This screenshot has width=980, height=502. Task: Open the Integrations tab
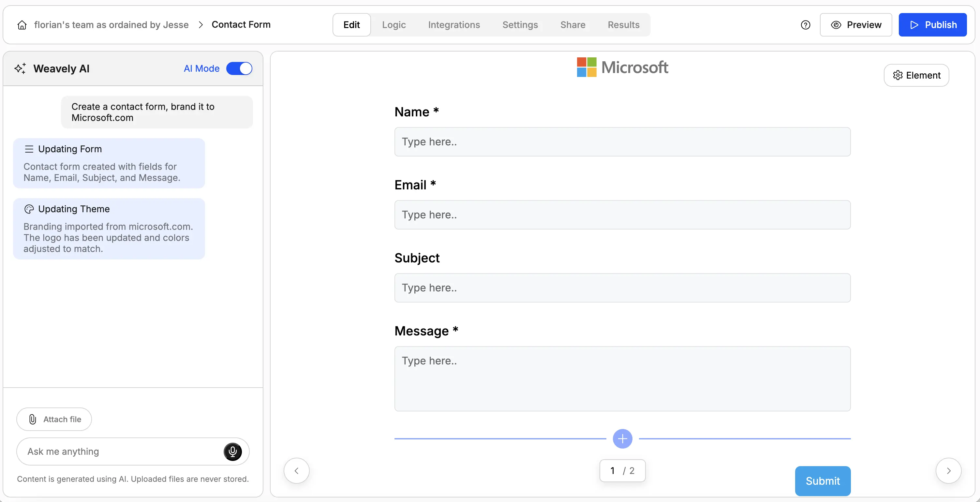[454, 25]
